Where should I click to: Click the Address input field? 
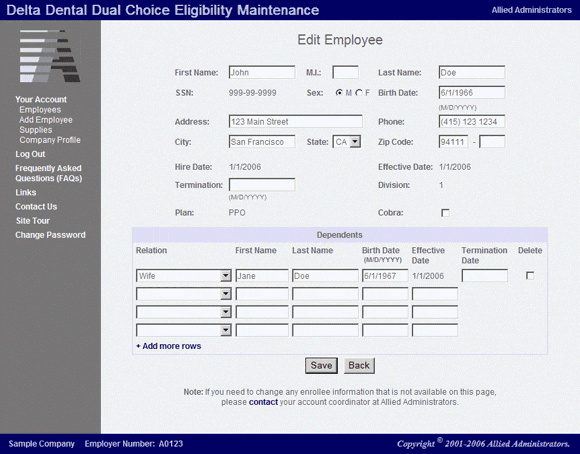click(x=296, y=121)
